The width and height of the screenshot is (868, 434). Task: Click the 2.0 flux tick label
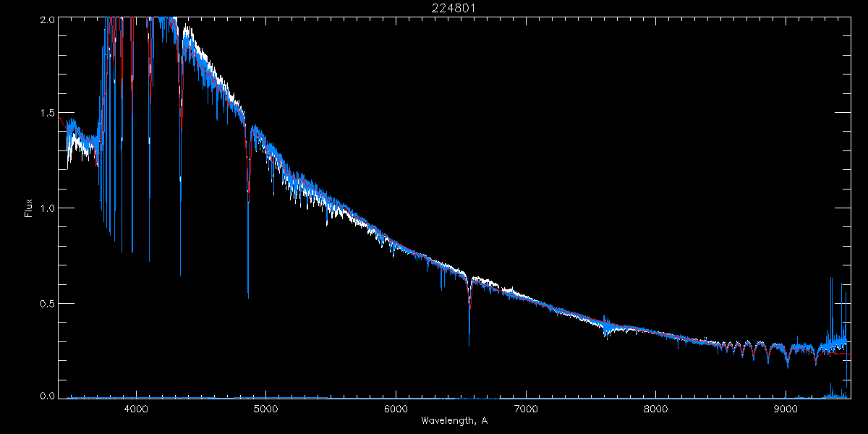coord(48,20)
